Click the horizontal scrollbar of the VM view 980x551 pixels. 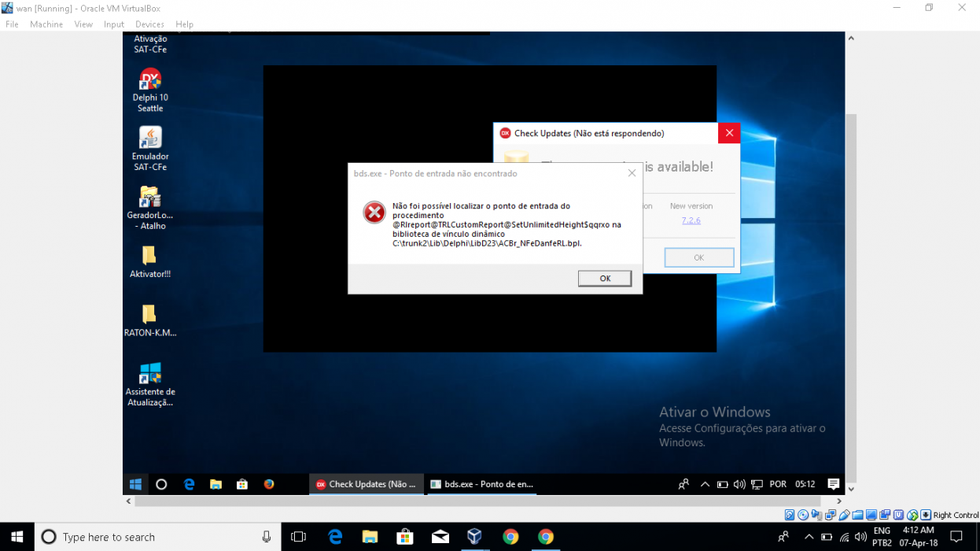(x=477, y=501)
